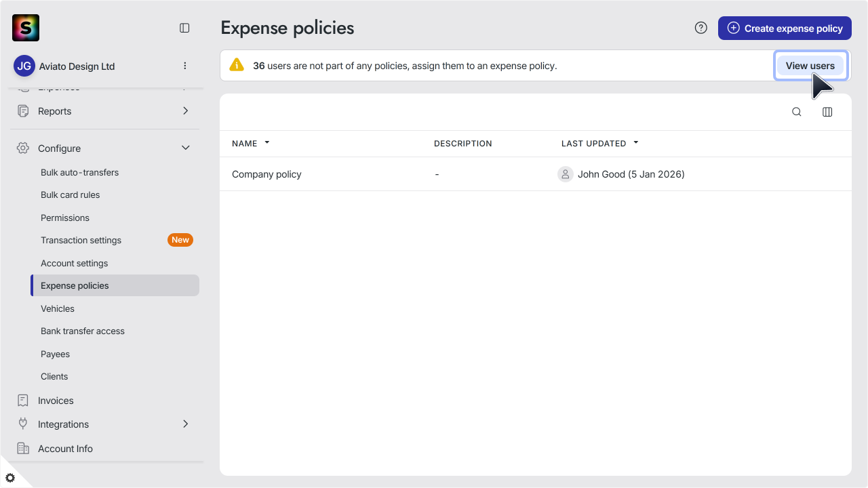Click the New badge on Transaction settings
The image size is (868, 488).
(x=180, y=240)
